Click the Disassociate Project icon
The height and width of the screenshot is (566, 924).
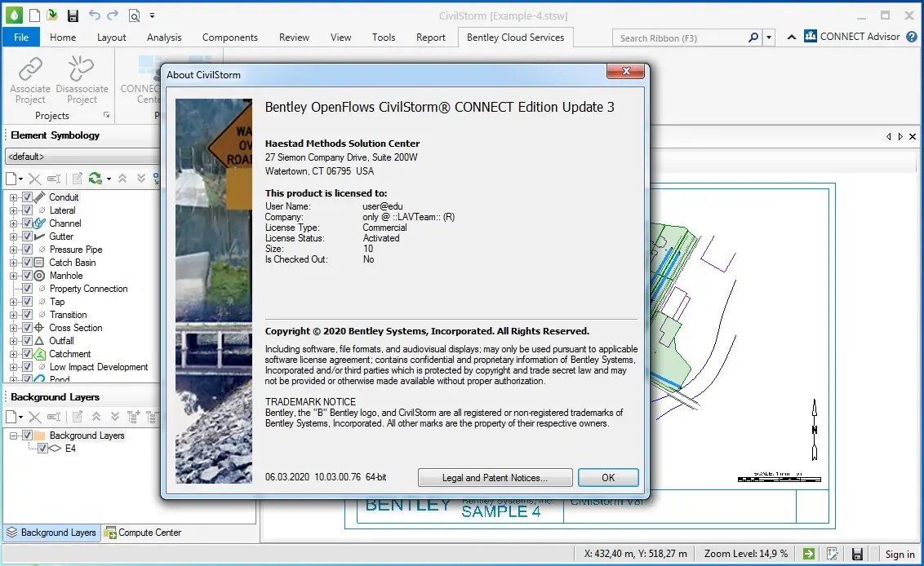tap(82, 69)
